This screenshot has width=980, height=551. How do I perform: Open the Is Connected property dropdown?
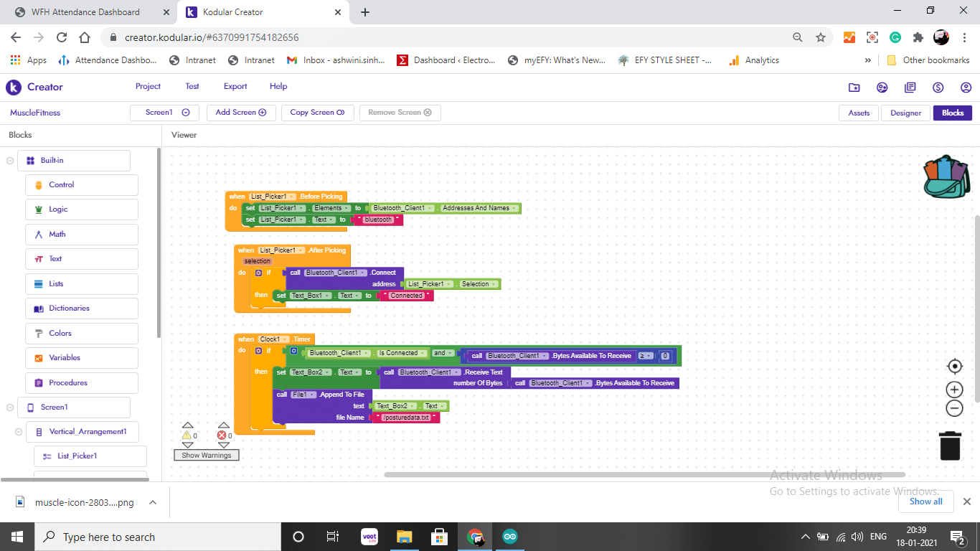(x=402, y=353)
